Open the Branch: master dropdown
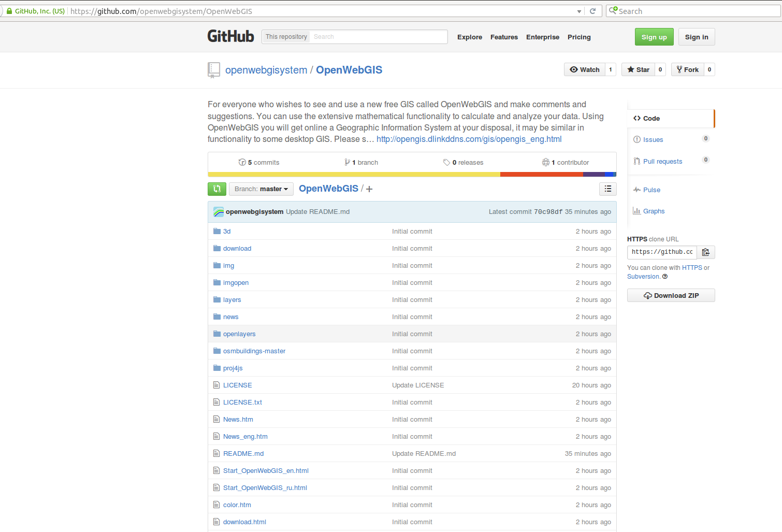Screen dimensions: 782x532 [x=261, y=189]
